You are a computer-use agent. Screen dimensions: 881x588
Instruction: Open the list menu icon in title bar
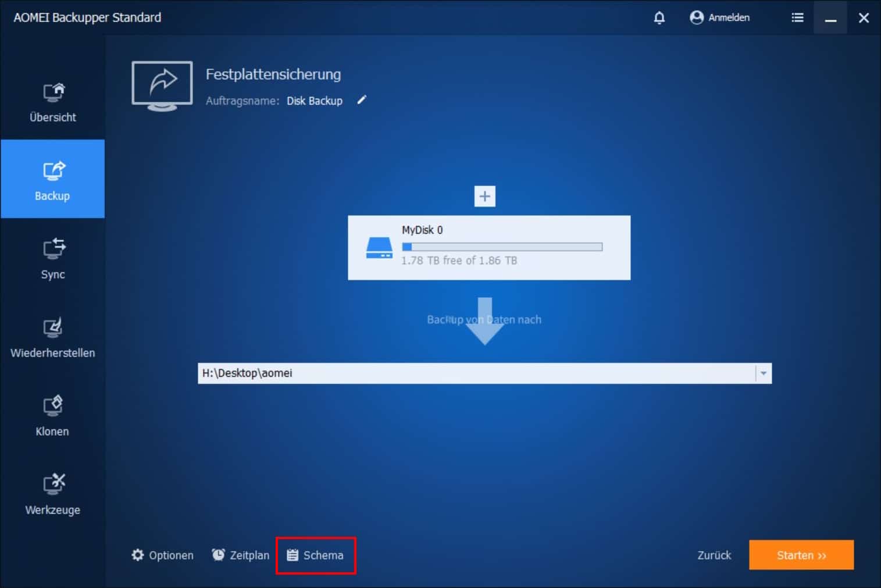797,17
